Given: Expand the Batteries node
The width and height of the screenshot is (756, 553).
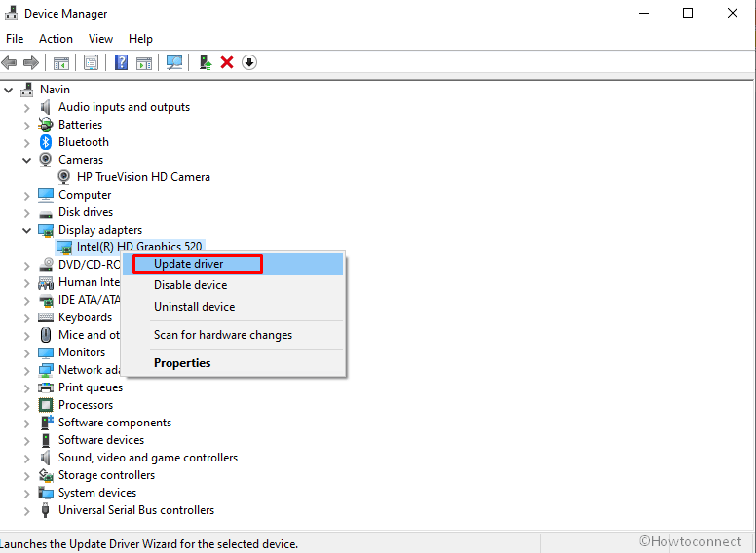Looking at the screenshot, I should pyautogui.click(x=27, y=126).
